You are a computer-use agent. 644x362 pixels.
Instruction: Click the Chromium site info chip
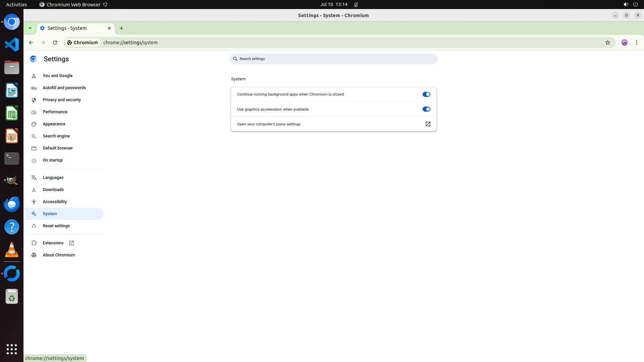(83, 43)
